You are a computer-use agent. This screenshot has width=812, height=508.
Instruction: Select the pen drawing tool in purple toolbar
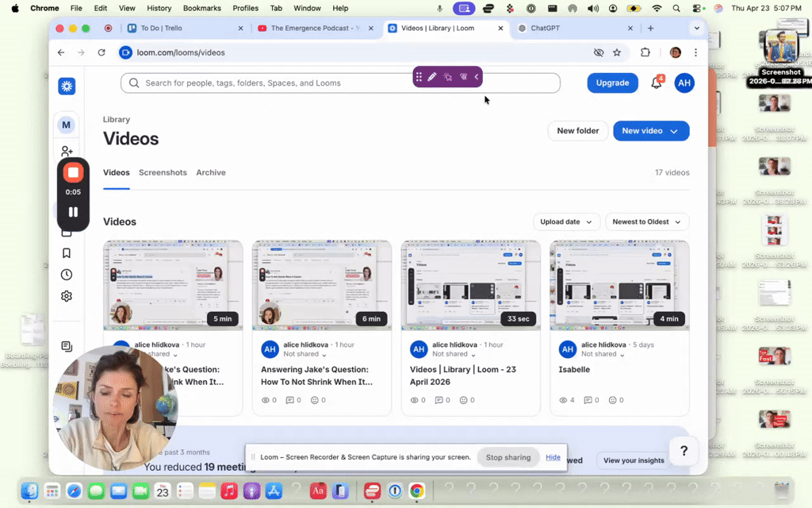tap(432, 77)
